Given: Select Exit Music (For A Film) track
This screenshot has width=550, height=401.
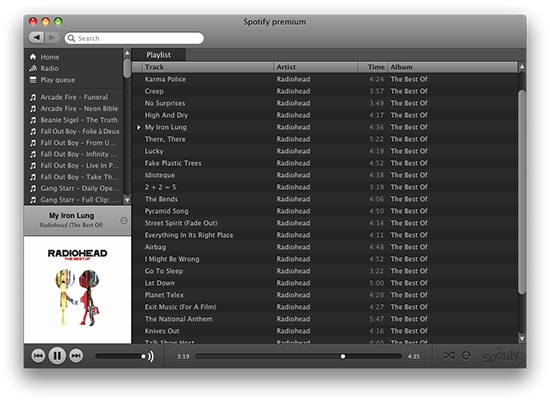Looking at the screenshot, I should (325, 307).
